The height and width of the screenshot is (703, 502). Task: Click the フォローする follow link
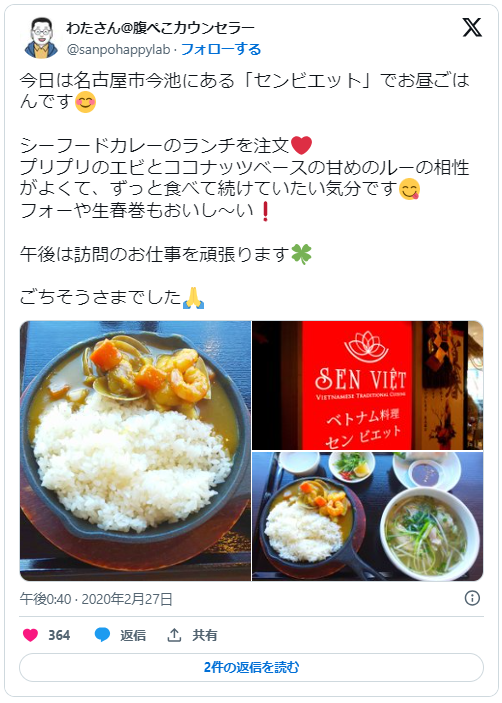(221, 49)
